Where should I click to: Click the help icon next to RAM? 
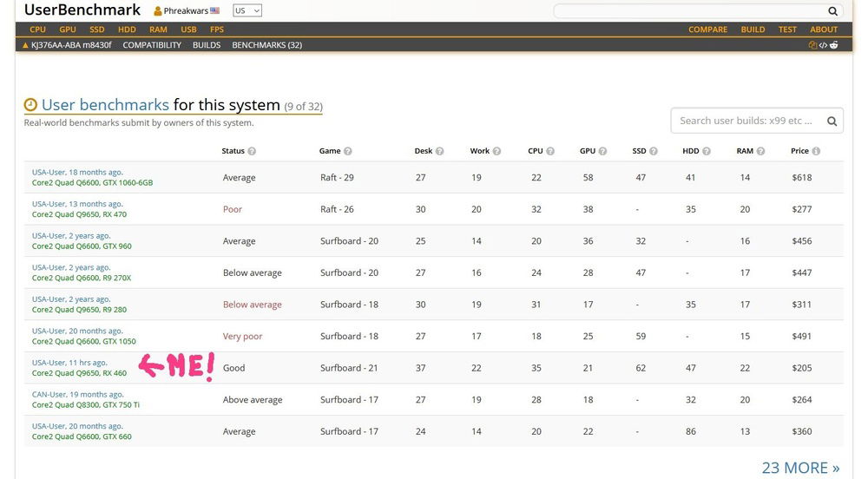[761, 151]
